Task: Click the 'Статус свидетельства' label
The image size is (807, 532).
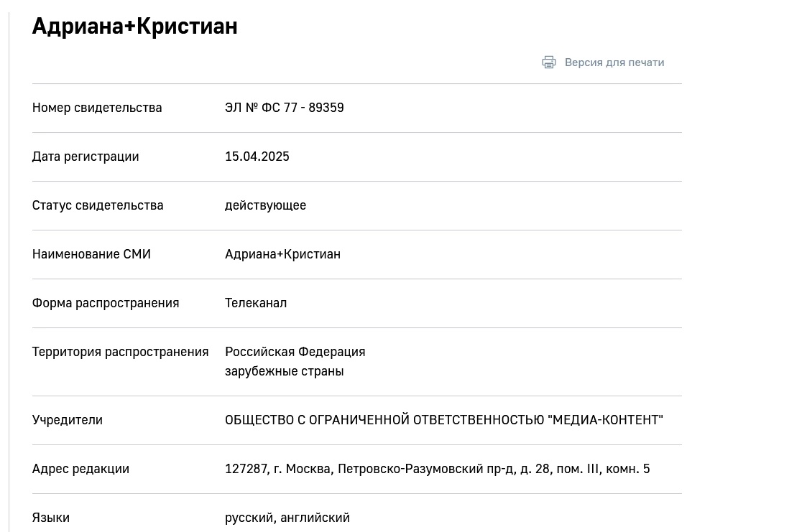Action: coord(97,205)
